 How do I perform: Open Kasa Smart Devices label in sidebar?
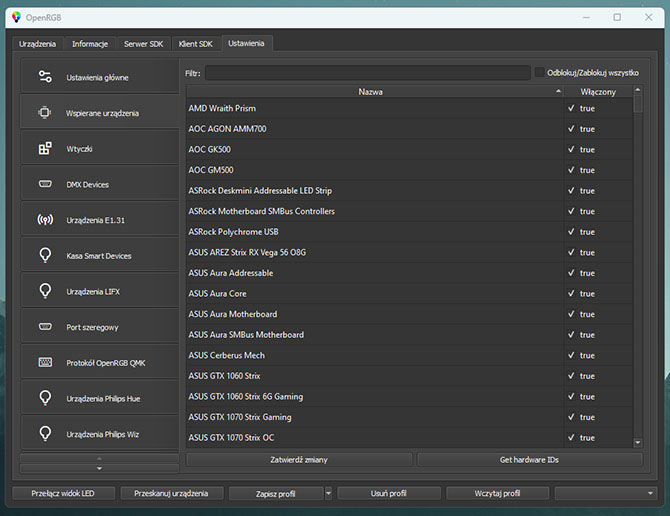click(99, 256)
